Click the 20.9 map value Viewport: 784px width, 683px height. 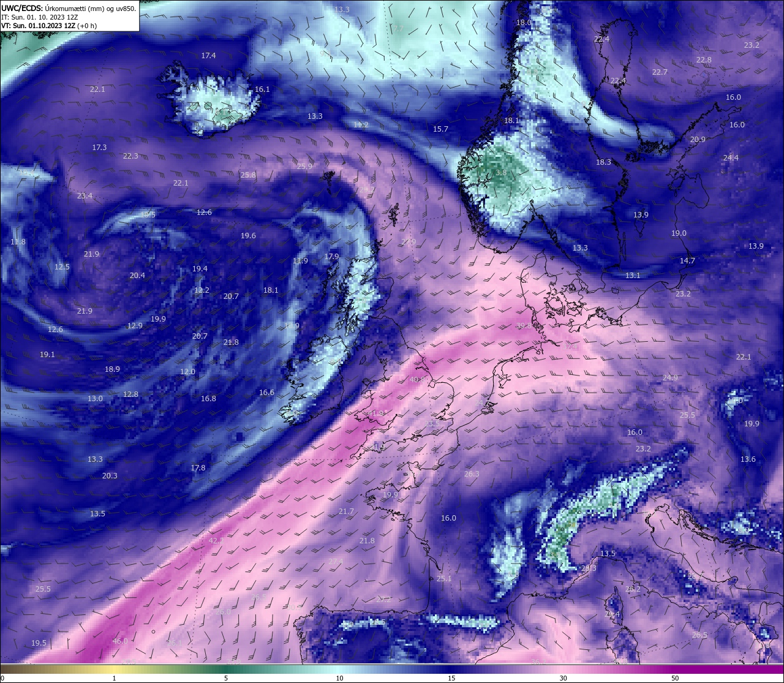click(x=698, y=140)
